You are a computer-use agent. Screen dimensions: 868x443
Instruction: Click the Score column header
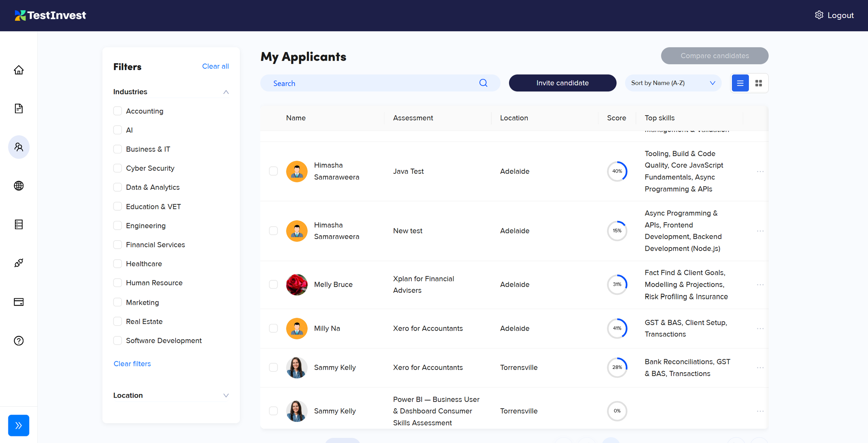point(616,118)
